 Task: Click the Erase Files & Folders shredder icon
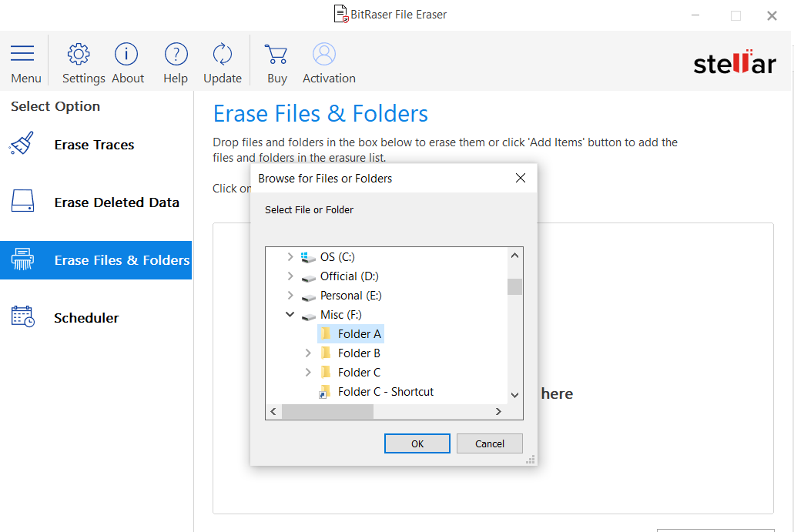[23, 259]
